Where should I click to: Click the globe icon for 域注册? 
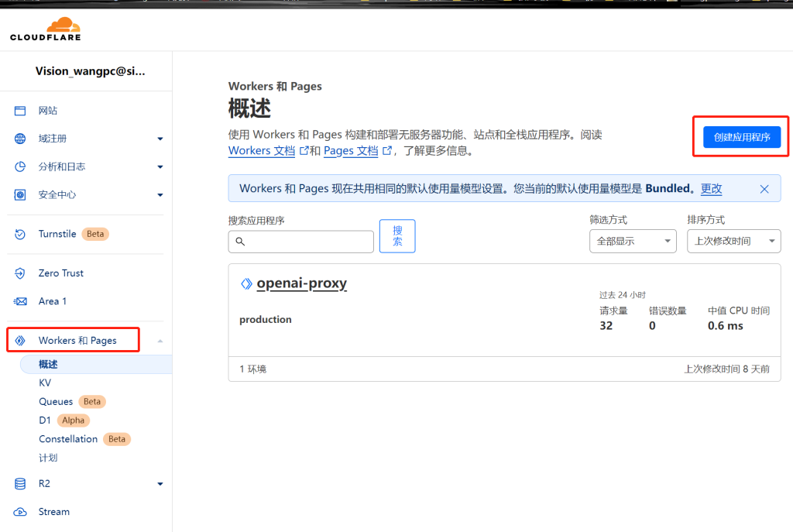coord(20,139)
